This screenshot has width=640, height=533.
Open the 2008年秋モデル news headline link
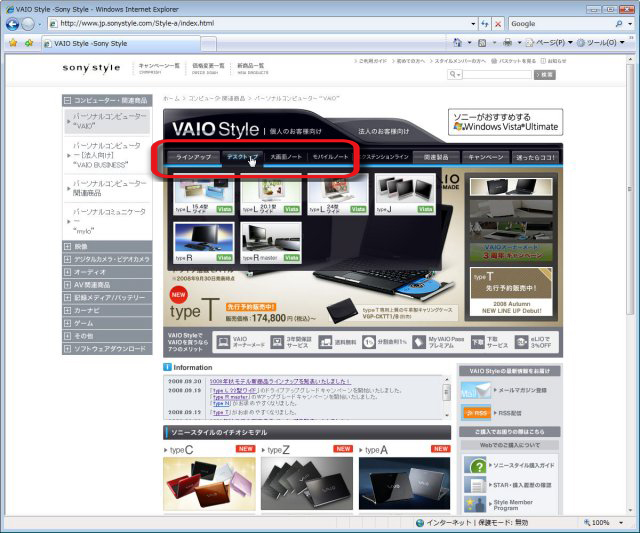pyautogui.click(x=280, y=381)
